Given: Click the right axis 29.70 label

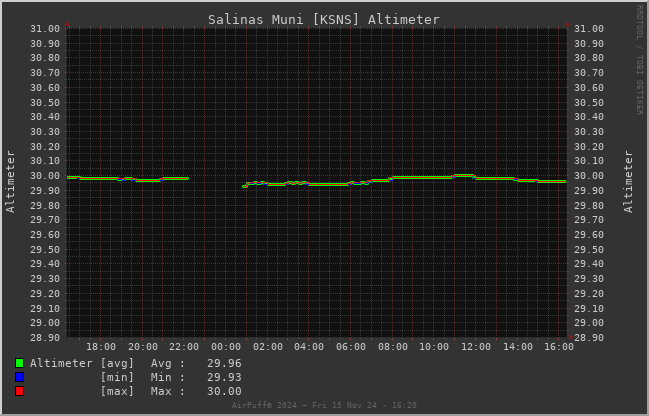Looking at the screenshot, I should coord(589,220).
